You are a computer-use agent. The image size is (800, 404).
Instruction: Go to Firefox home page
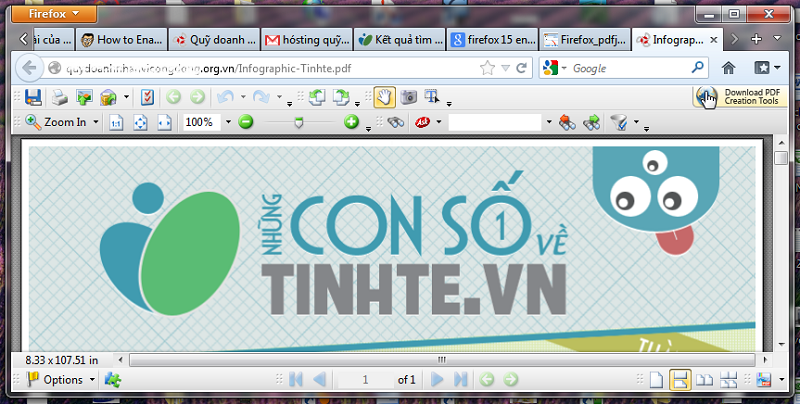click(728, 68)
